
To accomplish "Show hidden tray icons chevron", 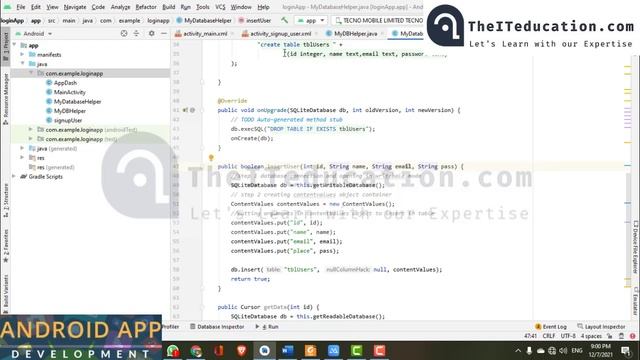I will click(x=518, y=351).
